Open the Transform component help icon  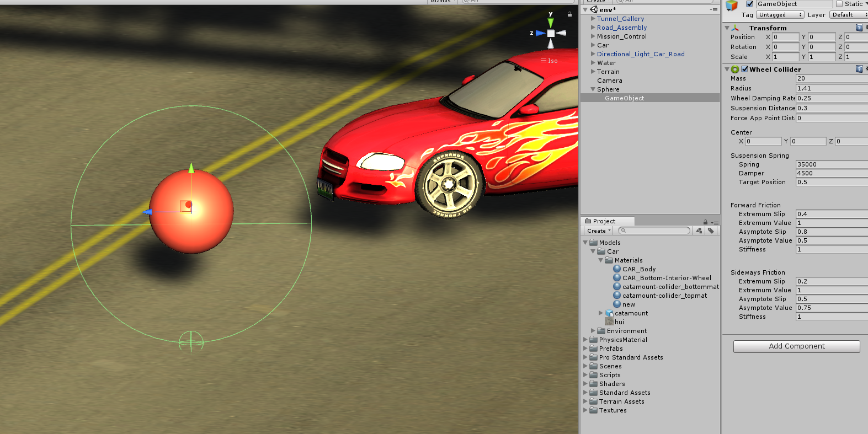coord(859,28)
